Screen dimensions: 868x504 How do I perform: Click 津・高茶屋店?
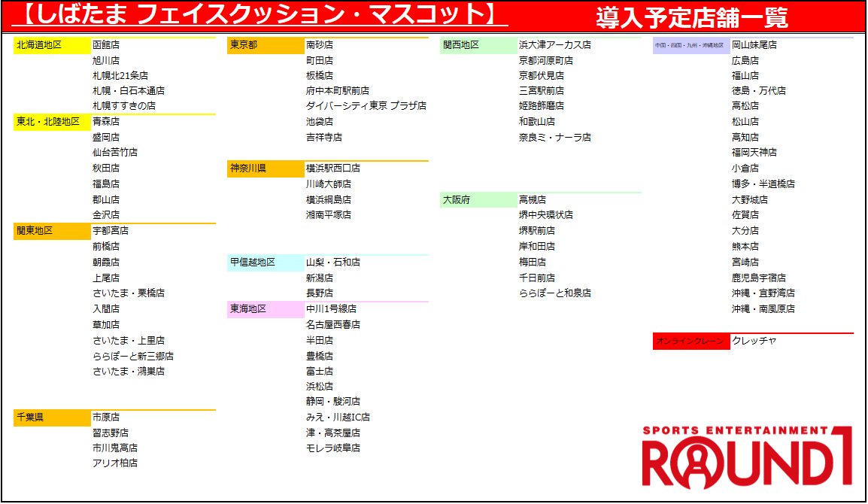point(333,433)
